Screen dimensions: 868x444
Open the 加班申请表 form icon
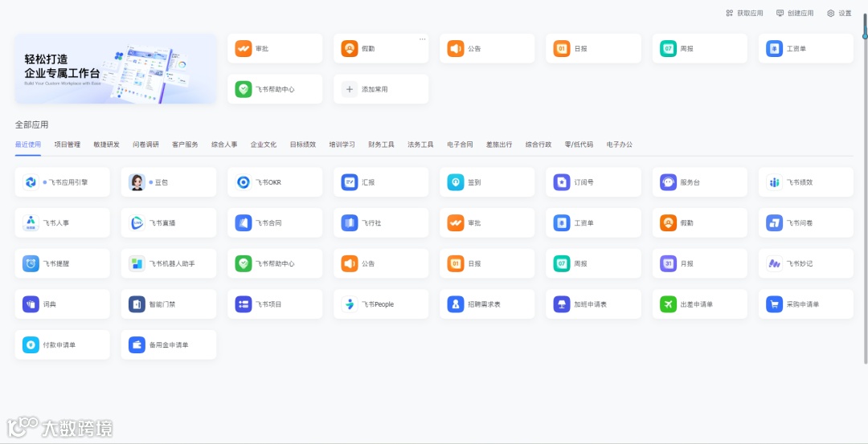tap(562, 304)
